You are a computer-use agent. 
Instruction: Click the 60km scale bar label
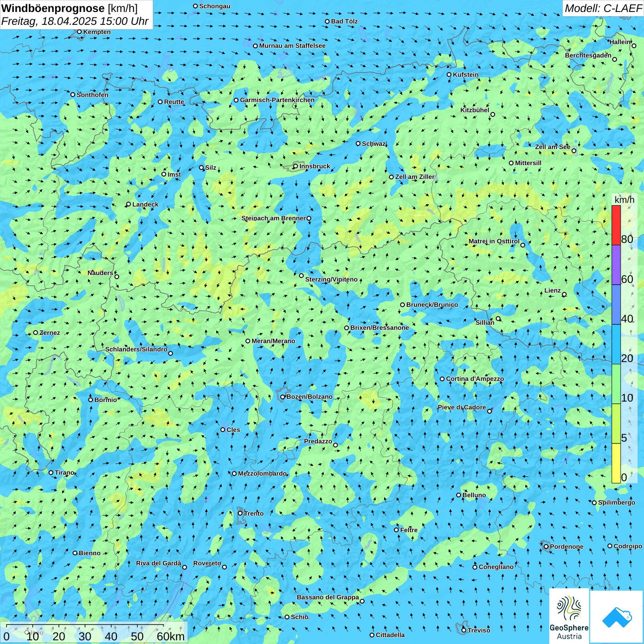(171, 636)
